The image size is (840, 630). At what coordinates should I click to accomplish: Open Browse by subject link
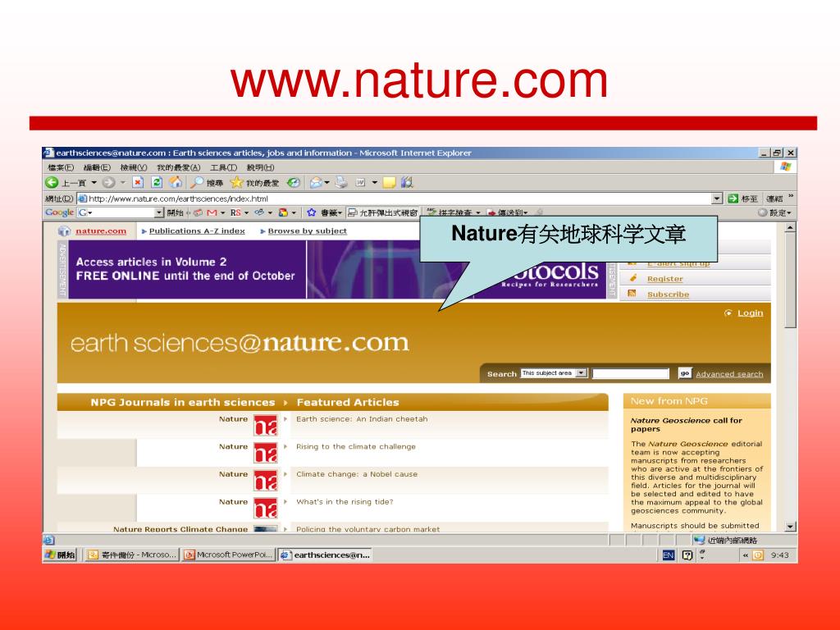tap(307, 231)
